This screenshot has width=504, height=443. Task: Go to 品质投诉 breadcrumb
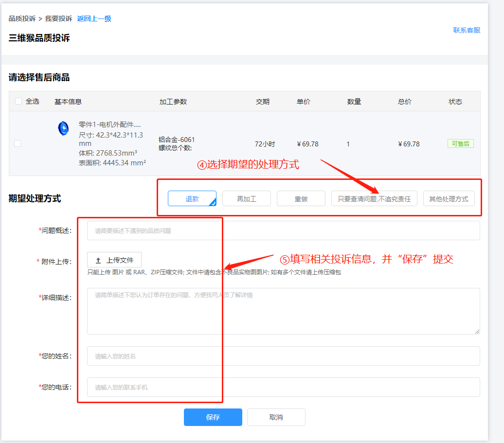[22, 18]
